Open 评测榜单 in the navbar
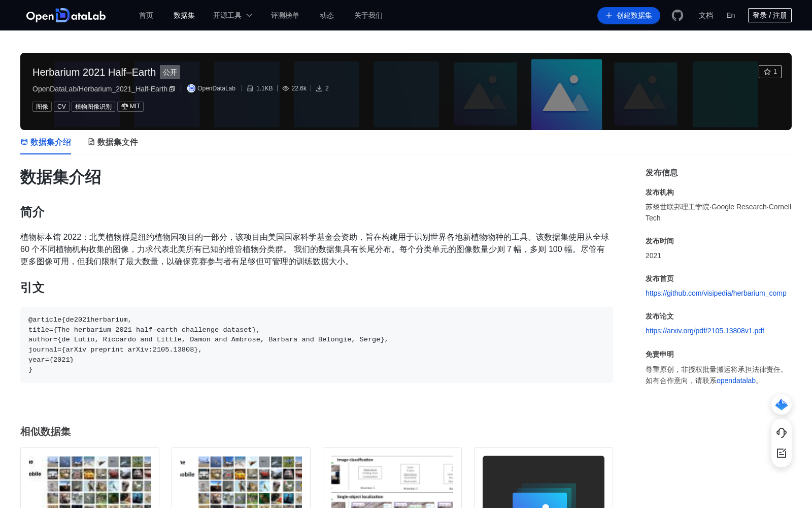 [x=285, y=15]
